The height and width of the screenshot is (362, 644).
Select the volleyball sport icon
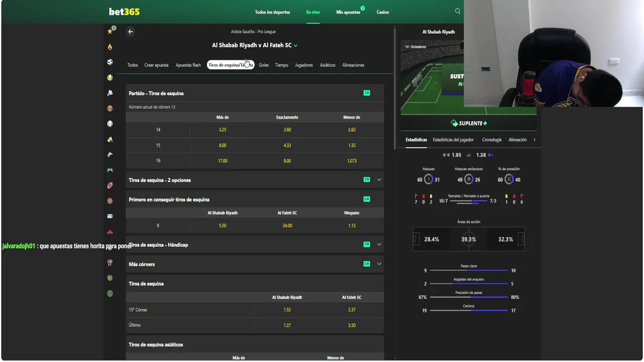tap(110, 278)
